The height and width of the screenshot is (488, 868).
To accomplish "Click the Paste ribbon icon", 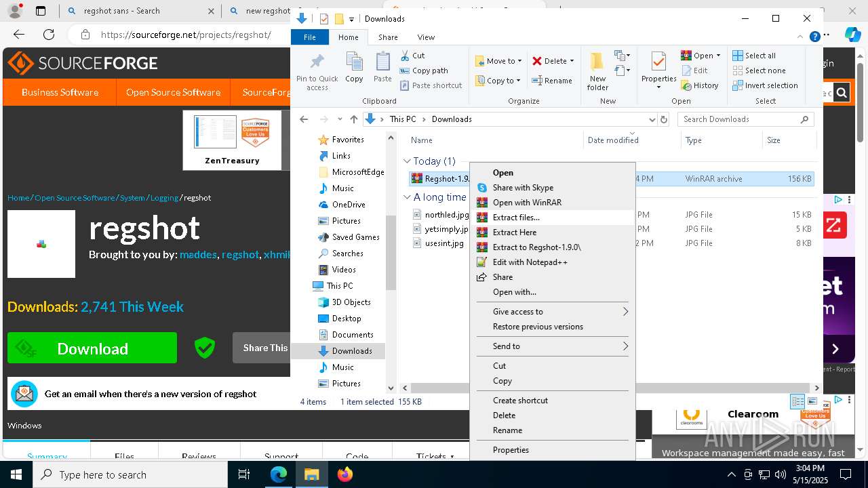I will tap(382, 68).
